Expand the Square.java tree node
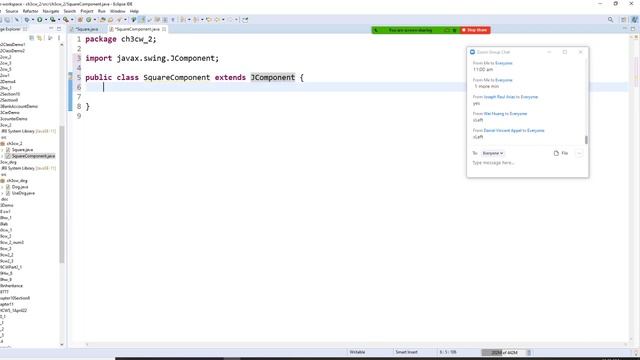 pos(2,150)
